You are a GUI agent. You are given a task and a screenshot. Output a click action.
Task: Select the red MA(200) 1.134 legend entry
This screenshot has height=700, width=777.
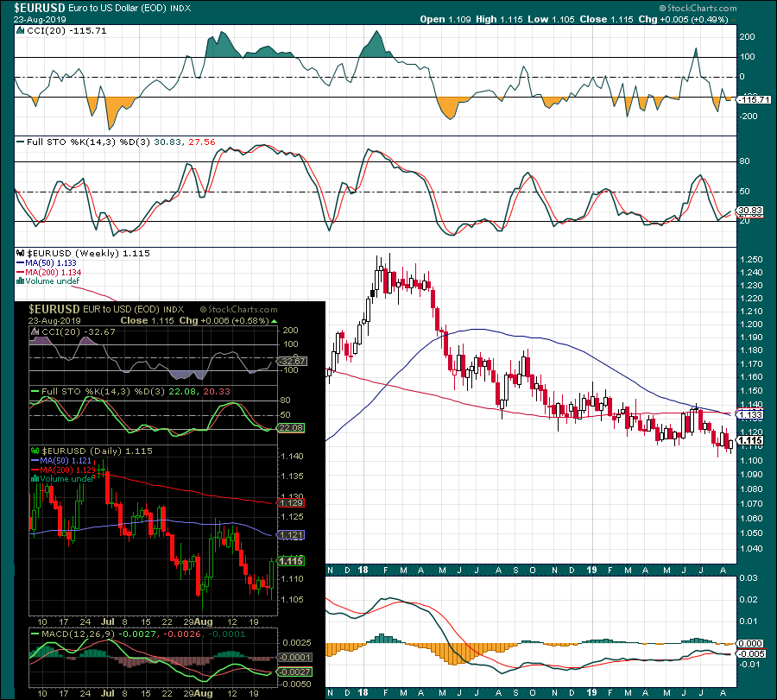pos(48,273)
